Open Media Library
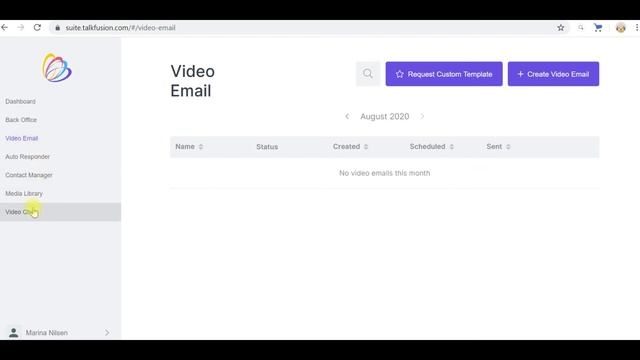 (x=24, y=193)
